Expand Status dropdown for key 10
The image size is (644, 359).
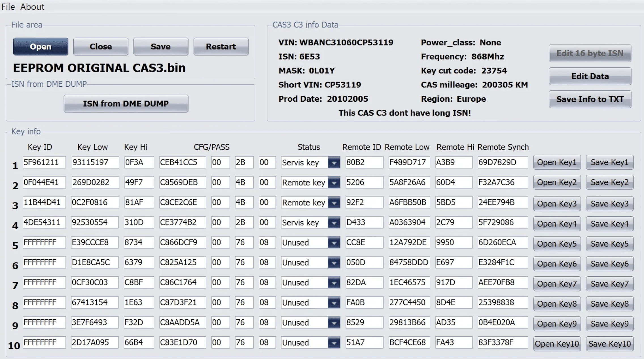tap(334, 343)
